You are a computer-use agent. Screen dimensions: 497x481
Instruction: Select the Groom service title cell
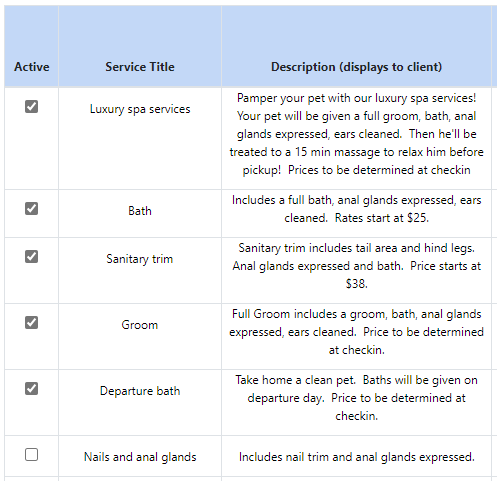click(x=140, y=325)
